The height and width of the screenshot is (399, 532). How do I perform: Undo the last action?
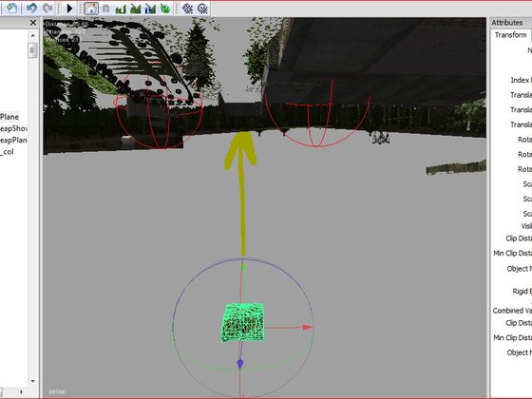pyautogui.click(x=31, y=8)
